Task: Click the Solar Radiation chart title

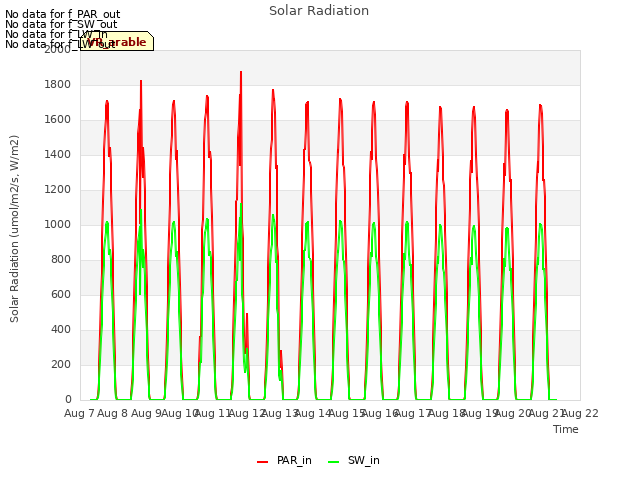Action: 319,11
